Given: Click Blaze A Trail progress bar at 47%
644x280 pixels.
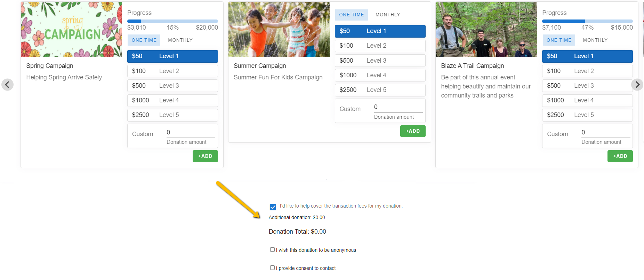Looking at the screenshot, I should (x=587, y=21).
